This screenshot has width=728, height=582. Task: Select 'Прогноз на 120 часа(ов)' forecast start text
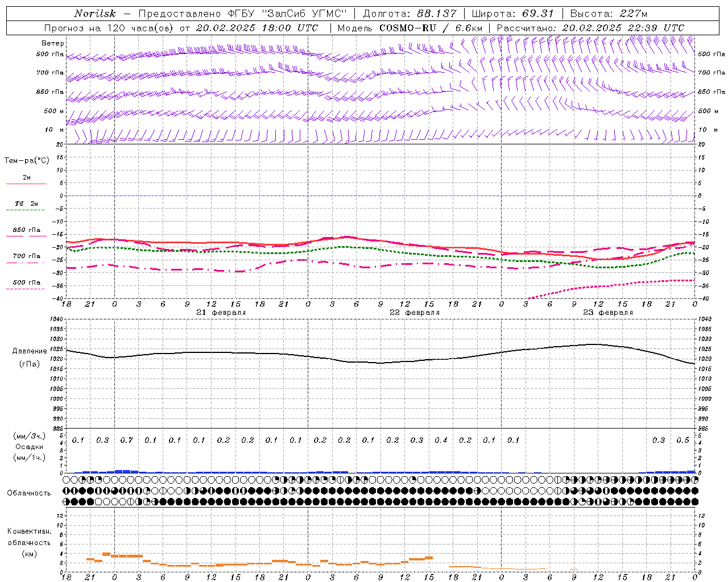click(109, 28)
